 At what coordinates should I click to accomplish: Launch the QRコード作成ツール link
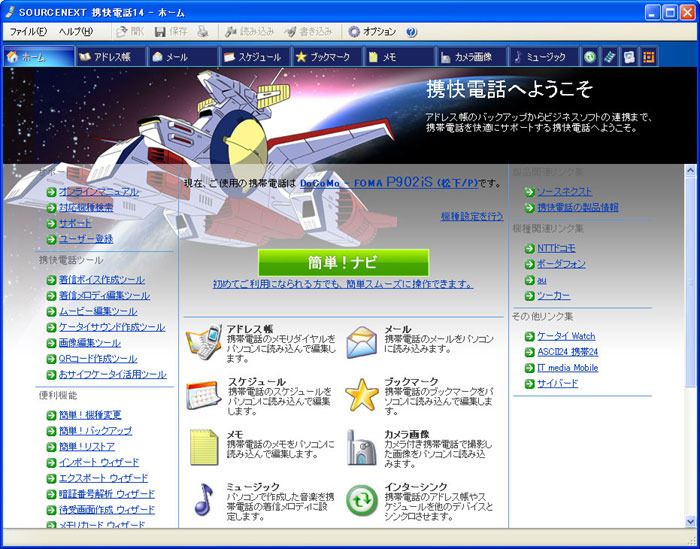pos(98,358)
